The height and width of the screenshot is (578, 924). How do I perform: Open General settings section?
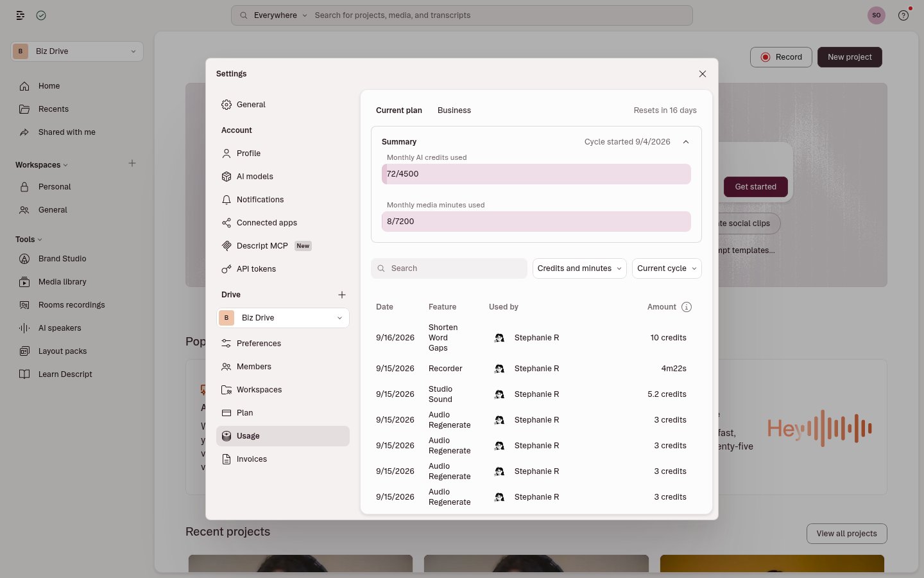click(x=283, y=105)
